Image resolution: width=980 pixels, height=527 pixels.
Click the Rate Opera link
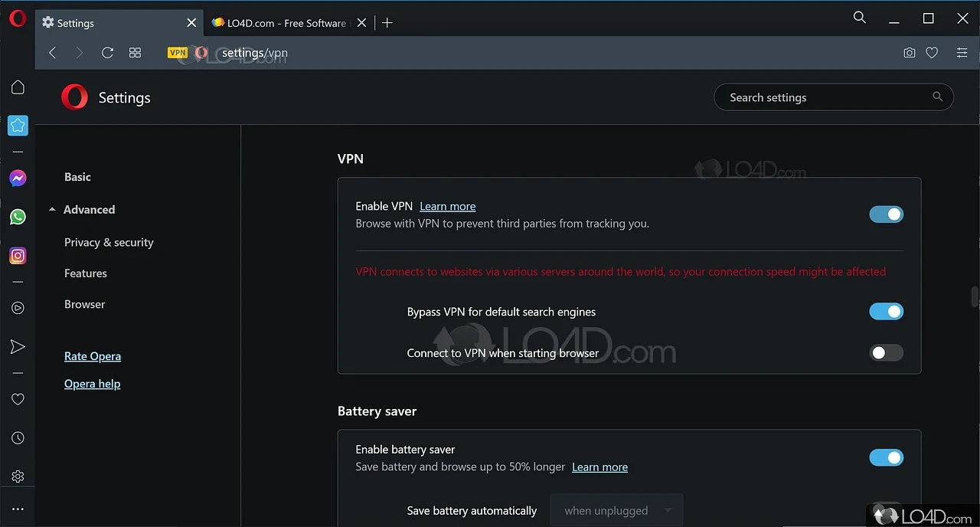pyautogui.click(x=93, y=355)
